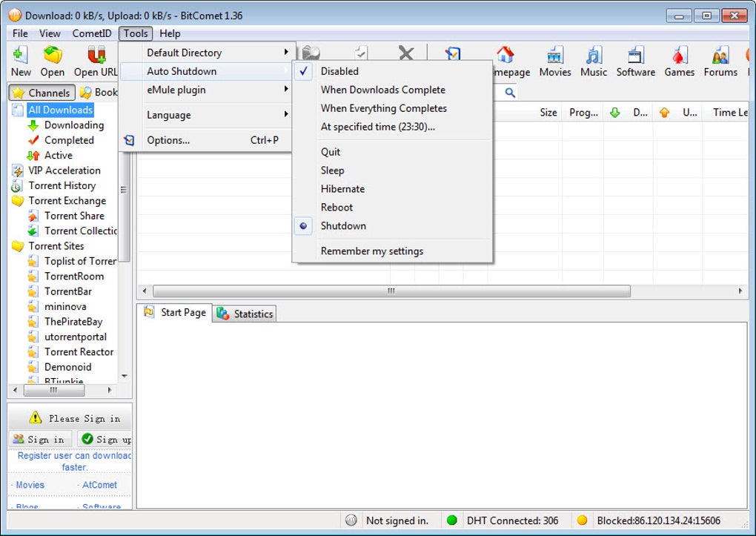The width and height of the screenshot is (756, 536).
Task: Click the search magnifier icon
Action: coord(510,92)
